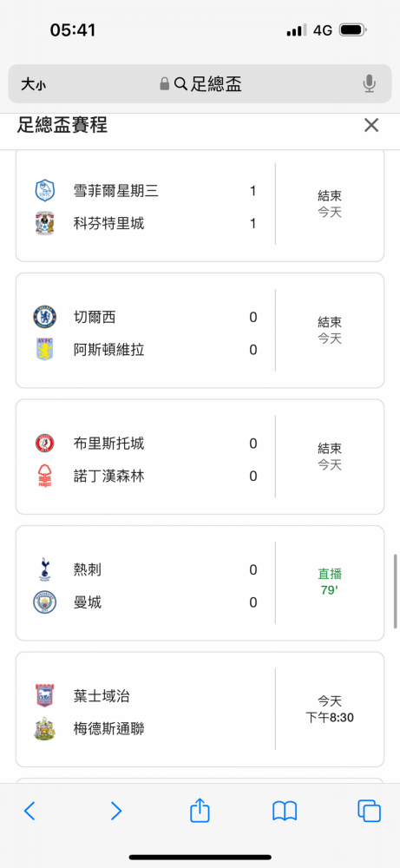Tap the Aston Villa crest
The image size is (400, 868).
45,350
